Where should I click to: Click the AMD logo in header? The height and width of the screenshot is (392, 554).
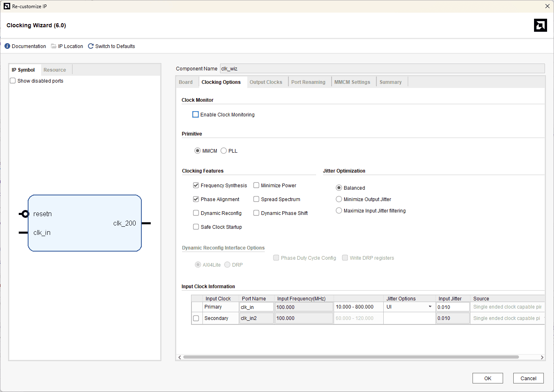coord(540,25)
